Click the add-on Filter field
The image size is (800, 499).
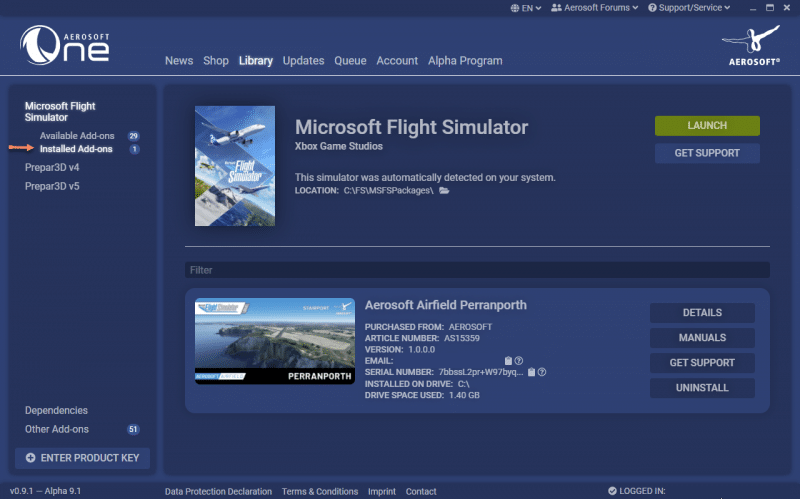pos(477,270)
